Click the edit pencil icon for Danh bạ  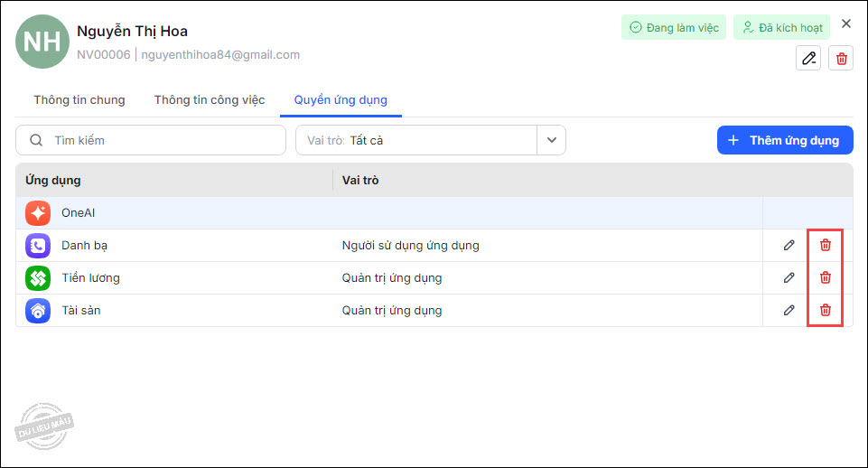pos(789,245)
